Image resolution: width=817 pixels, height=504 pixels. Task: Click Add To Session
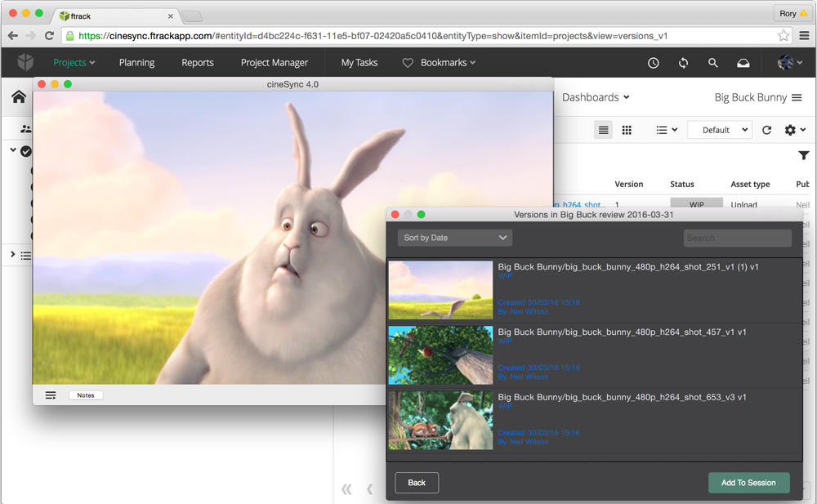pos(748,483)
